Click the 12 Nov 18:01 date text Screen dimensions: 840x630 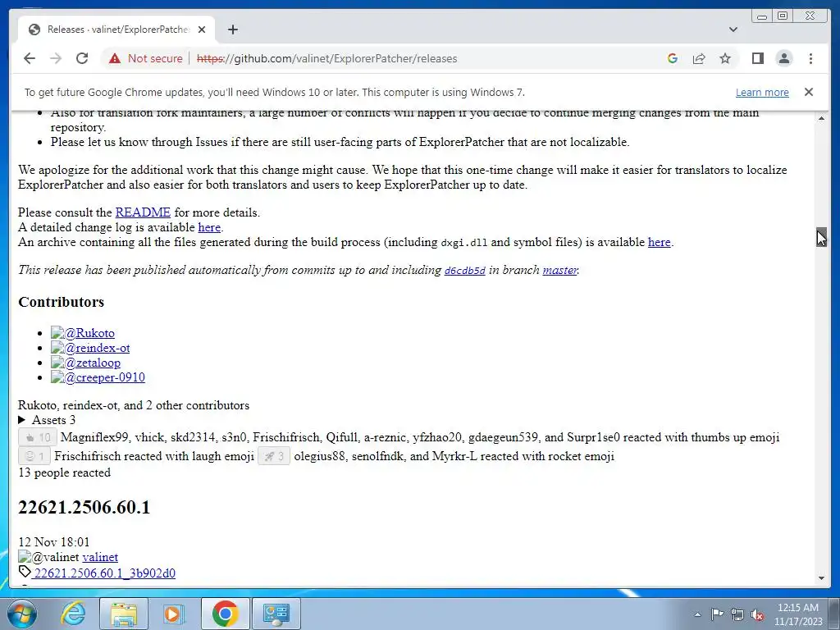(54, 542)
